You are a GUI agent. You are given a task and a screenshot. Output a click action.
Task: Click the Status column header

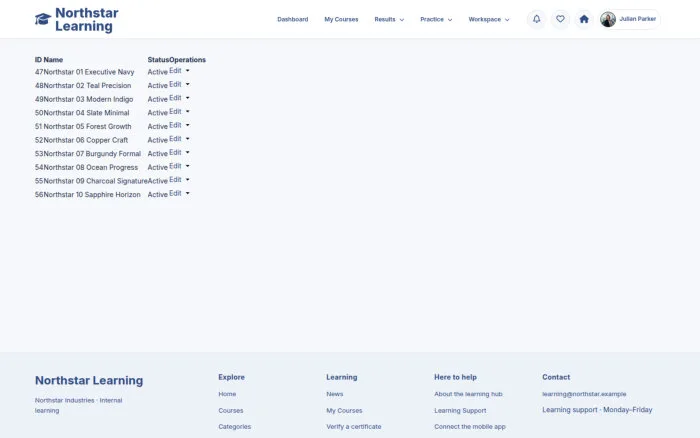pyautogui.click(x=158, y=60)
